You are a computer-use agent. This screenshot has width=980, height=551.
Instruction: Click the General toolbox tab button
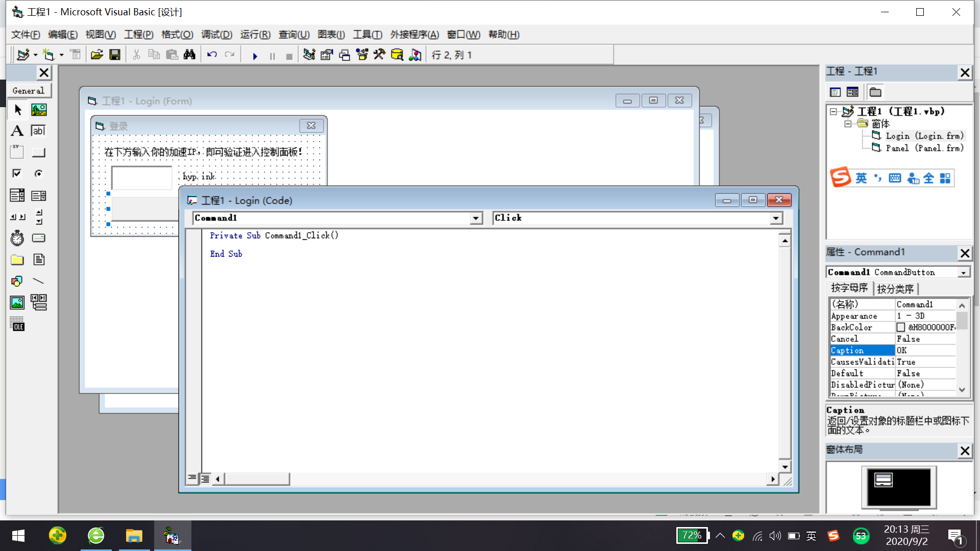29,91
